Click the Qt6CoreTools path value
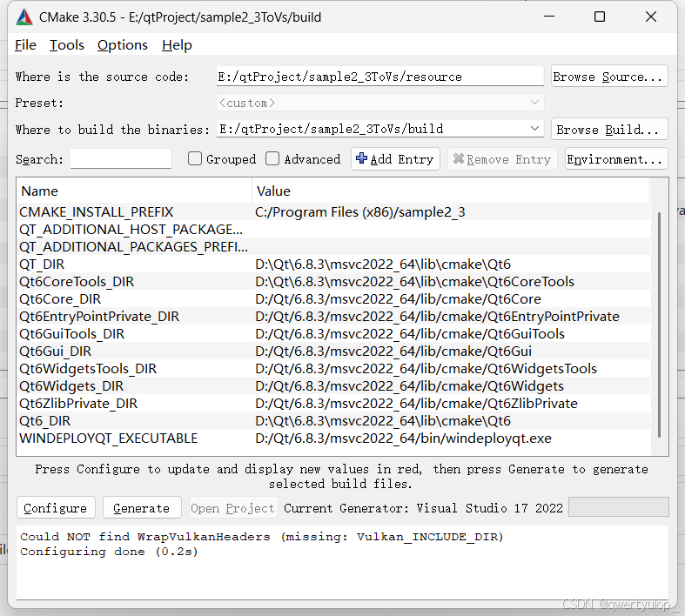This screenshot has height=616, width=685. [414, 282]
